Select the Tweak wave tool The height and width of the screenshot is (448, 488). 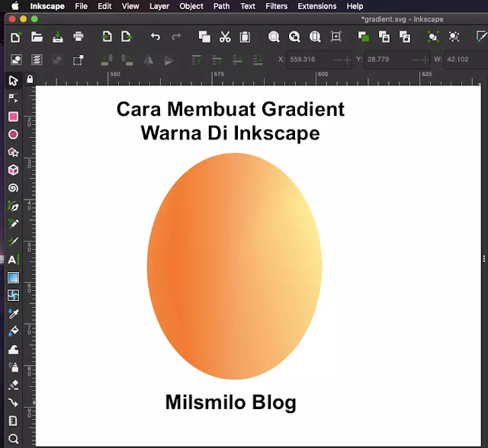[14, 350]
